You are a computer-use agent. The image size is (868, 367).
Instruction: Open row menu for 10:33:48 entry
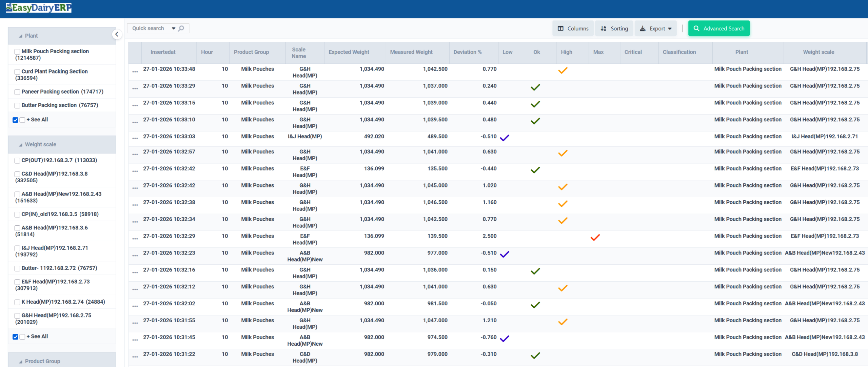tap(135, 72)
